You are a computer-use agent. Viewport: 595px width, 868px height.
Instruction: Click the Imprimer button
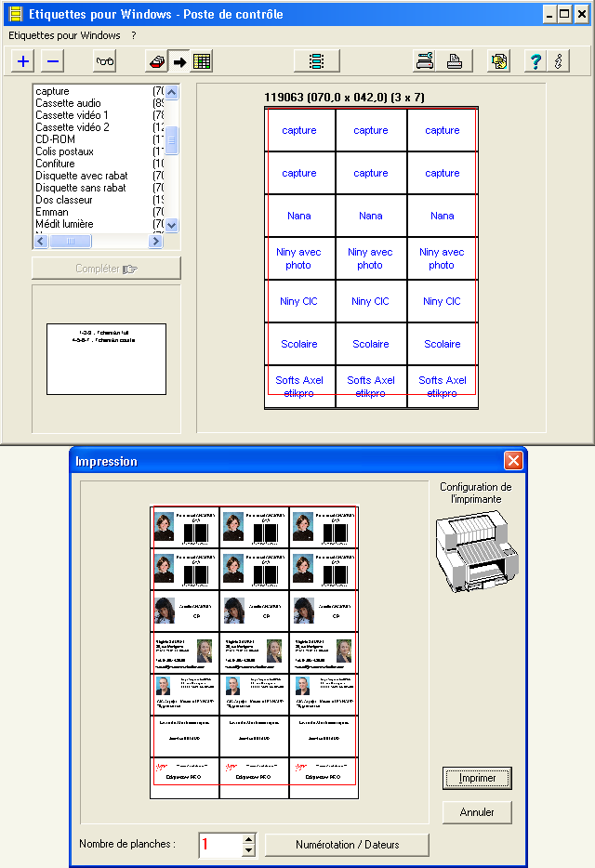pos(477,779)
